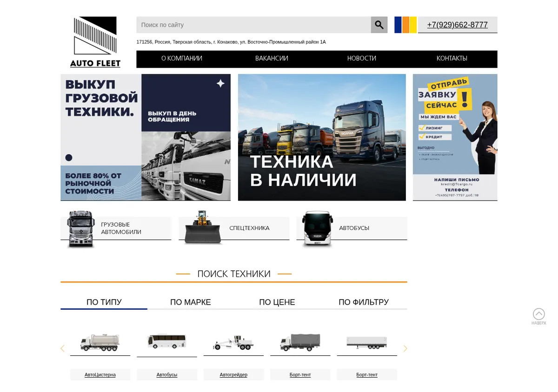The image size is (558, 392).
Task: Click the tanker truck АвтоЦистерна image
Action: click(x=100, y=342)
